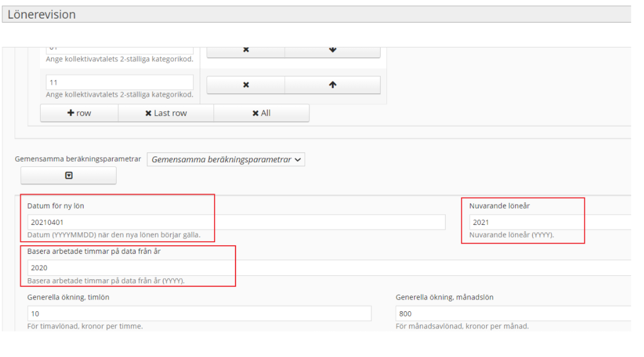
Task: Clear all rows with the 'All' button
Action: (261, 113)
